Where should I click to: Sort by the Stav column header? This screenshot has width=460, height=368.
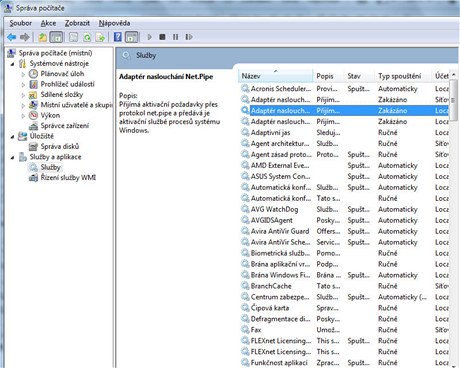359,76
